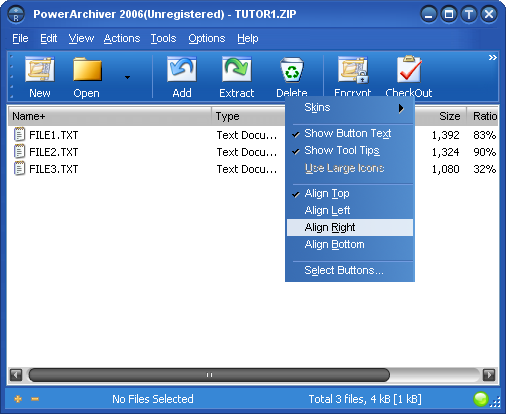Screen dimensions: 506x414
Task: Click the New archive toolbar icon
Action: coord(40,69)
